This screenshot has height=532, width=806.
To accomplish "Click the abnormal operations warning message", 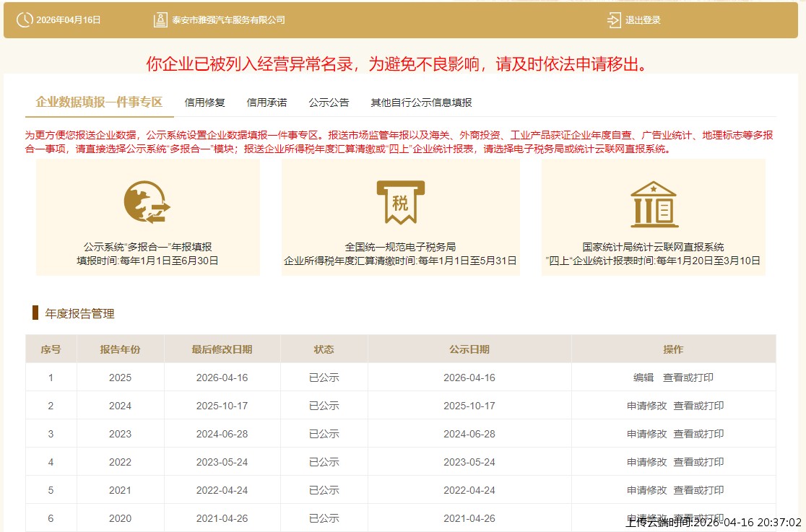I will click(x=402, y=61).
